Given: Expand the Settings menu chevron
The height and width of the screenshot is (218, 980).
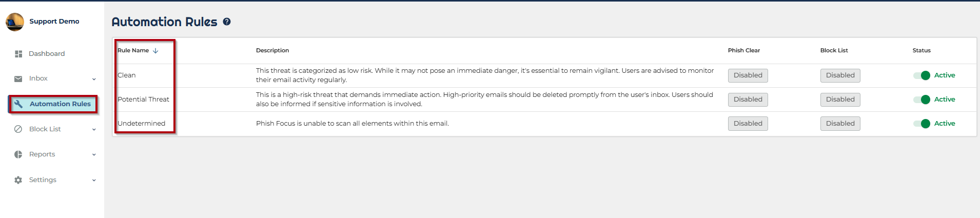Looking at the screenshot, I should pyautogui.click(x=94, y=180).
